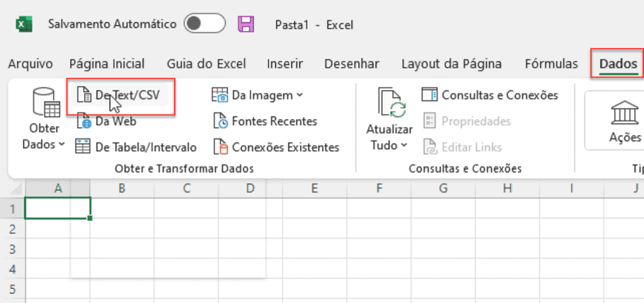The width and height of the screenshot is (644, 303).
Task: Expand the Atualizar Tudo dropdown arrow
Action: click(404, 145)
